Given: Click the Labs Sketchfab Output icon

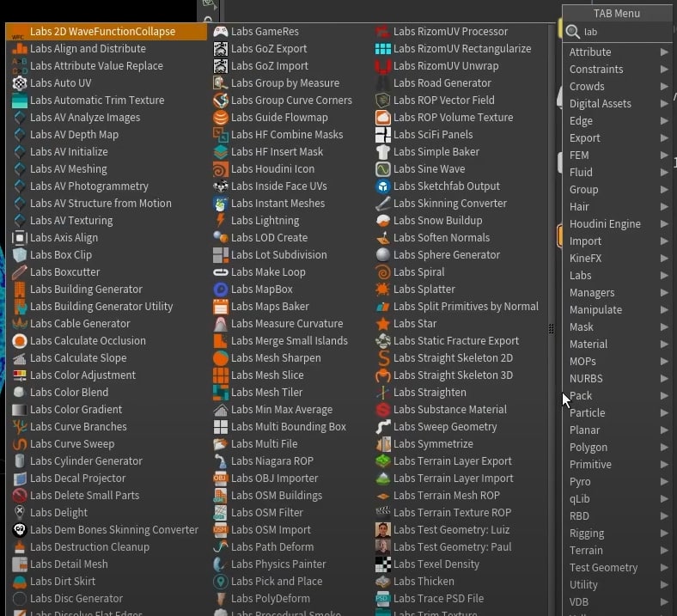Looking at the screenshot, I should (x=383, y=186).
